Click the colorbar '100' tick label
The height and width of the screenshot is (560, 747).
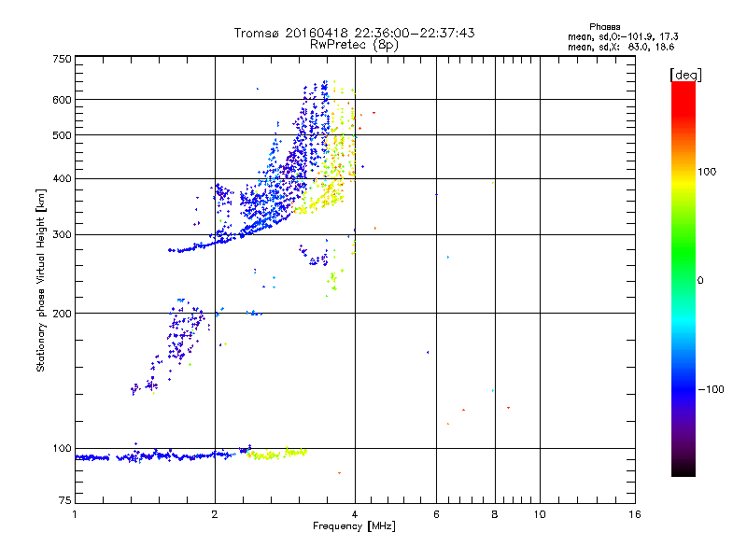click(707, 172)
